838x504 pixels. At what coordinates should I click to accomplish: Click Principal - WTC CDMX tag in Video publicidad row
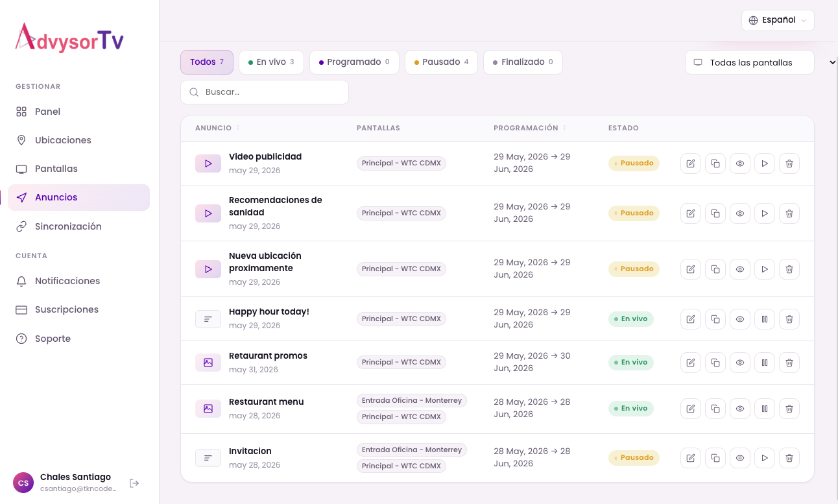pyautogui.click(x=401, y=163)
